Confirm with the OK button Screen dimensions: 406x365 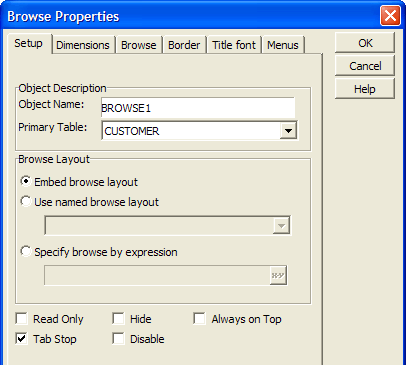(365, 43)
